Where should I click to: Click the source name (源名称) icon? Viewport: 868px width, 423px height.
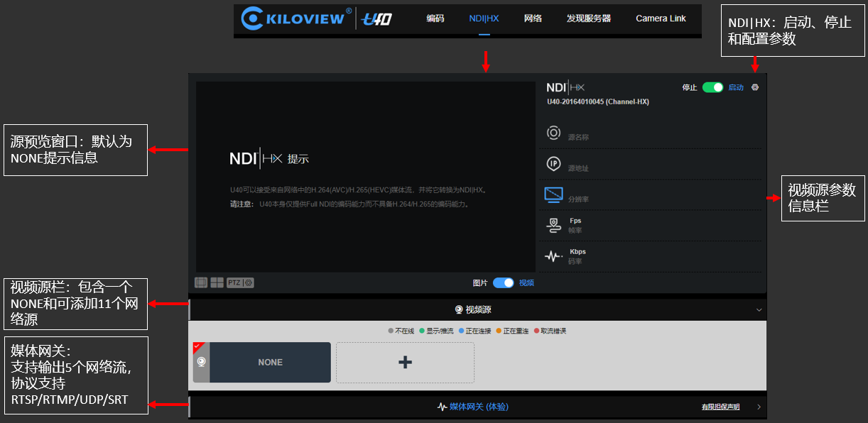(x=554, y=133)
